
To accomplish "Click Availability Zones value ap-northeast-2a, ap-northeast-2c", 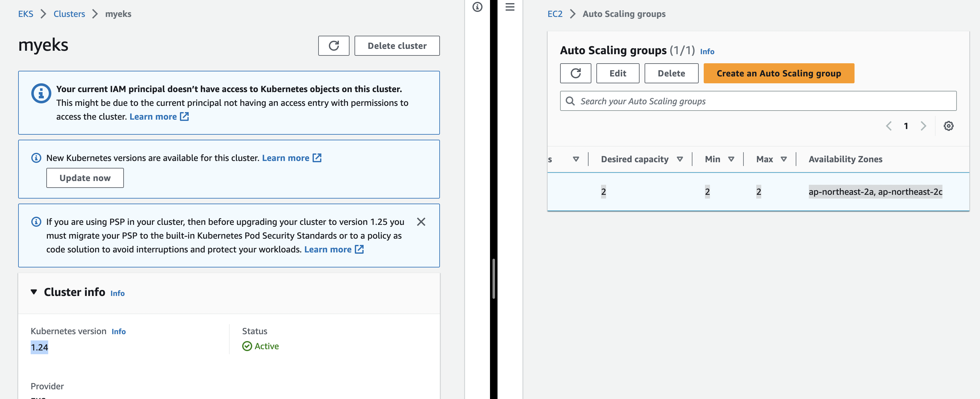I will click(875, 191).
